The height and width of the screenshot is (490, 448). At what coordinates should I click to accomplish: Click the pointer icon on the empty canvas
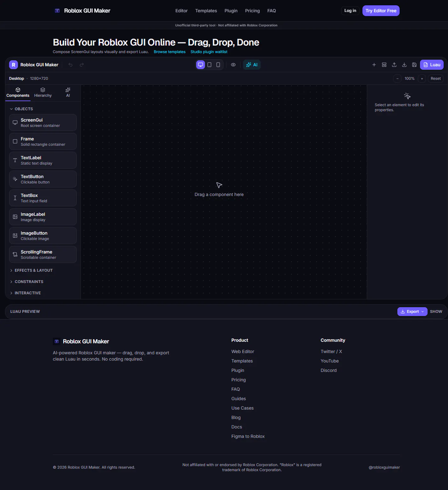click(x=219, y=185)
